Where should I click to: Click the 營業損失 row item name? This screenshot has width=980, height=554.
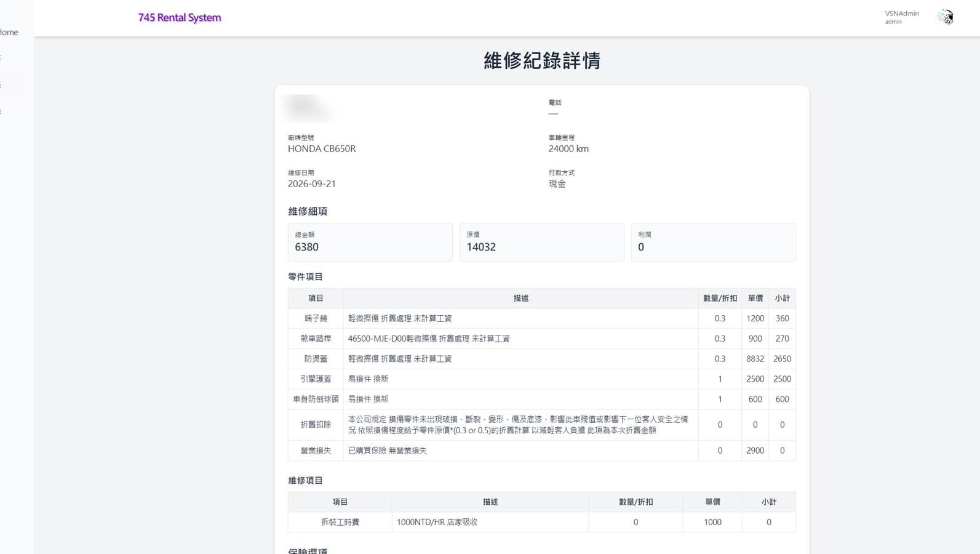(x=316, y=451)
